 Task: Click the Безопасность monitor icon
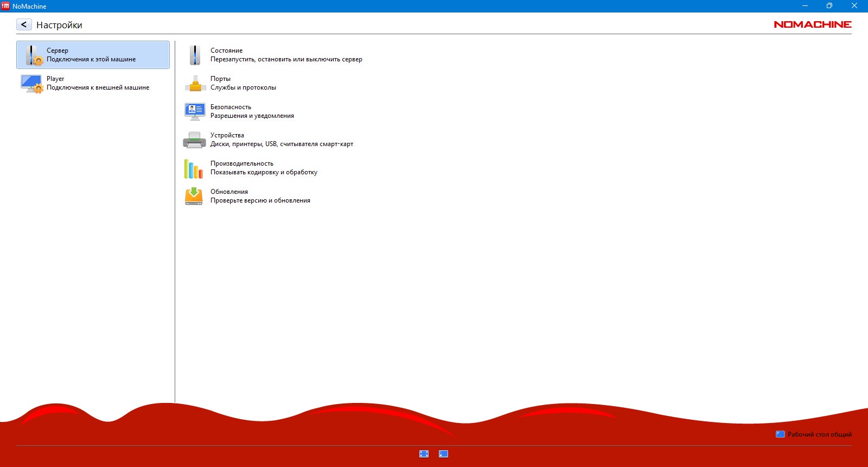pyautogui.click(x=195, y=111)
